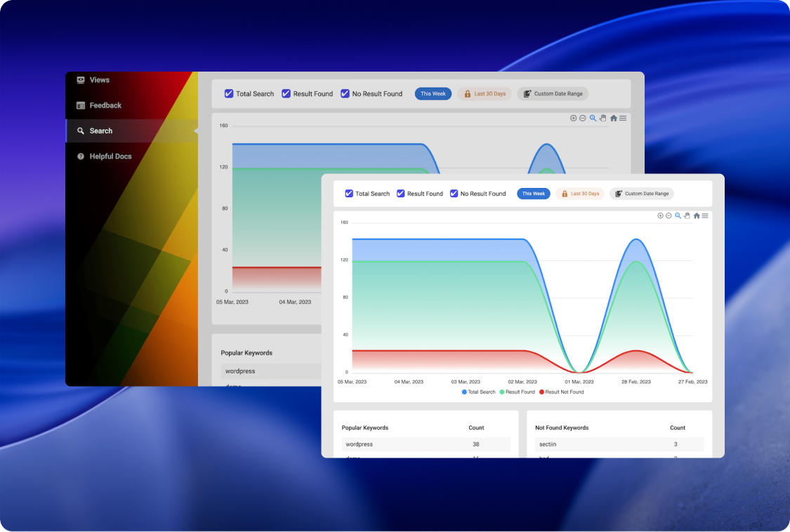Click the Helpful Docs question mark icon
The width and height of the screenshot is (790, 532).
pos(81,157)
